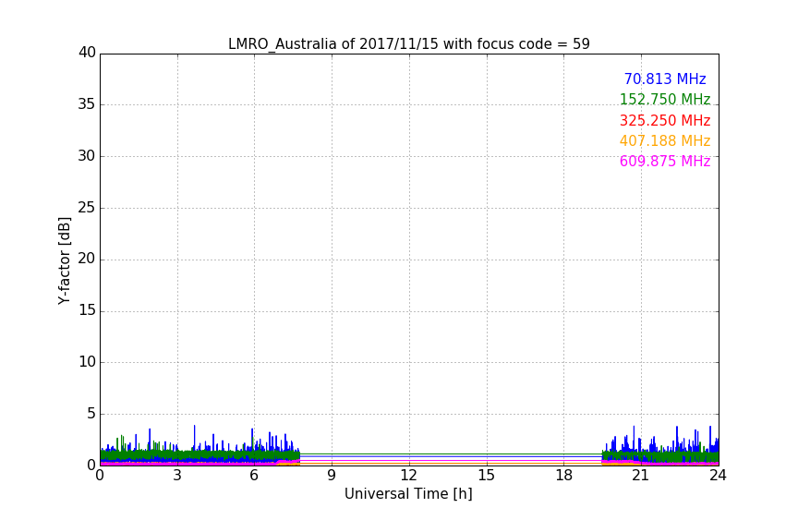Screen dimensions: 798x532
Task: Click the Y-factor [dB] axis label
Action: pyautogui.click(x=65, y=260)
